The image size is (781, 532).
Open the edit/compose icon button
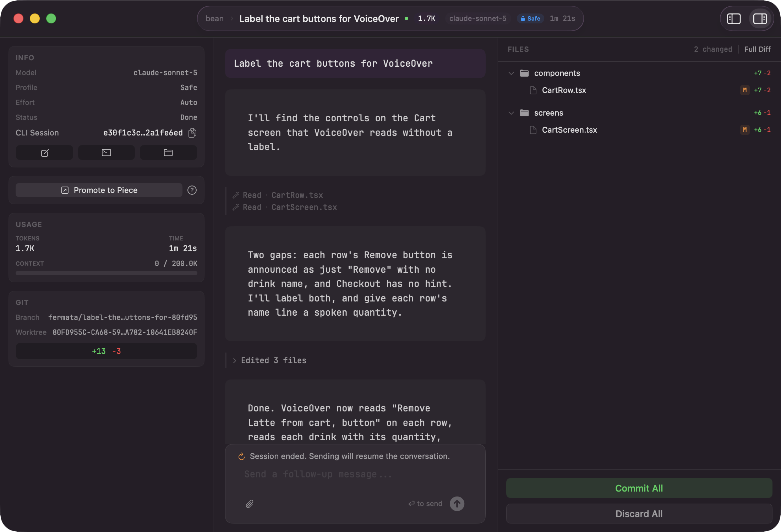(45, 153)
